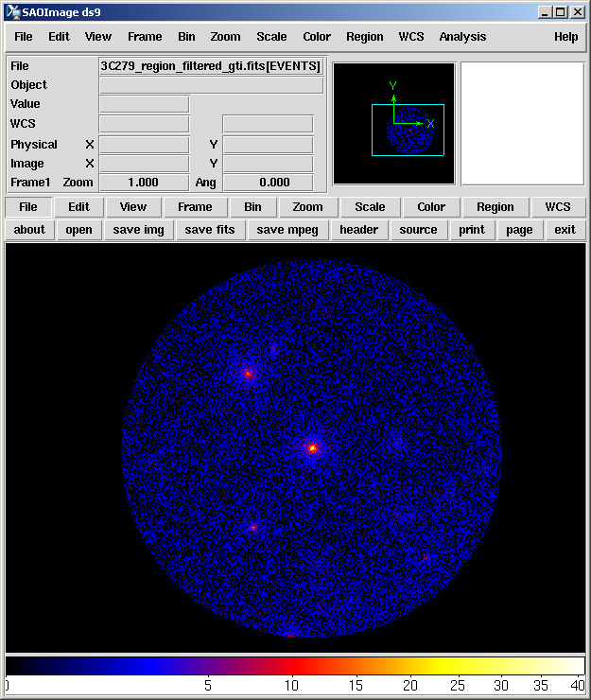Image resolution: width=591 pixels, height=700 pixels.
Task: Click the lower-left red source in the image
Action: [x=253, y=527]
